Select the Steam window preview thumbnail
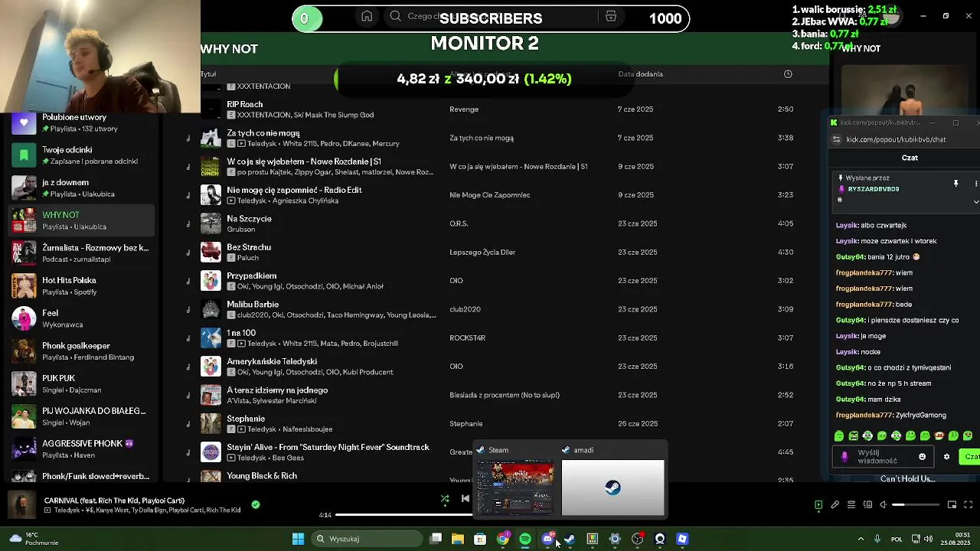The image size is (980, 551). [515, 487]
